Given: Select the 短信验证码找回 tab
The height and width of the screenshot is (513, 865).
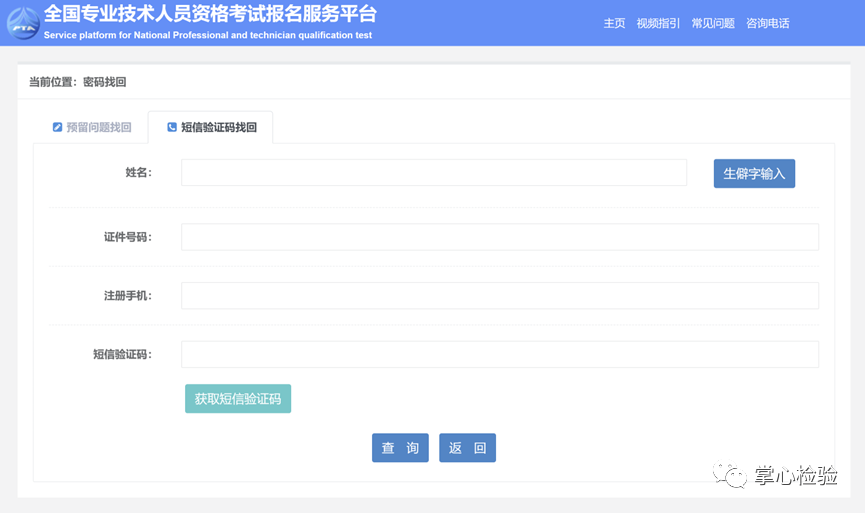Looking at the screenshot, I should 210,128.
